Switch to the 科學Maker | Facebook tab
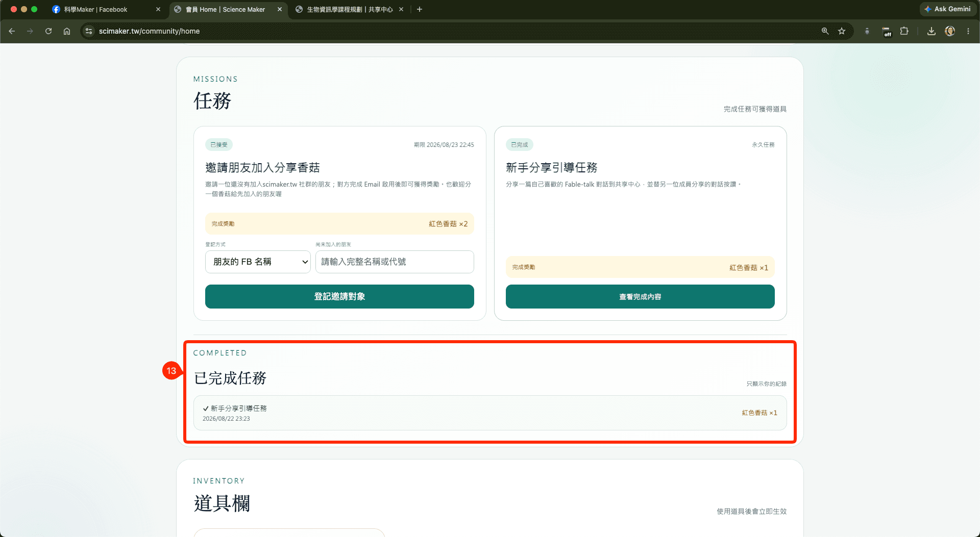The height and width of the screenshot is (537, 980). [x=96, y=9]
